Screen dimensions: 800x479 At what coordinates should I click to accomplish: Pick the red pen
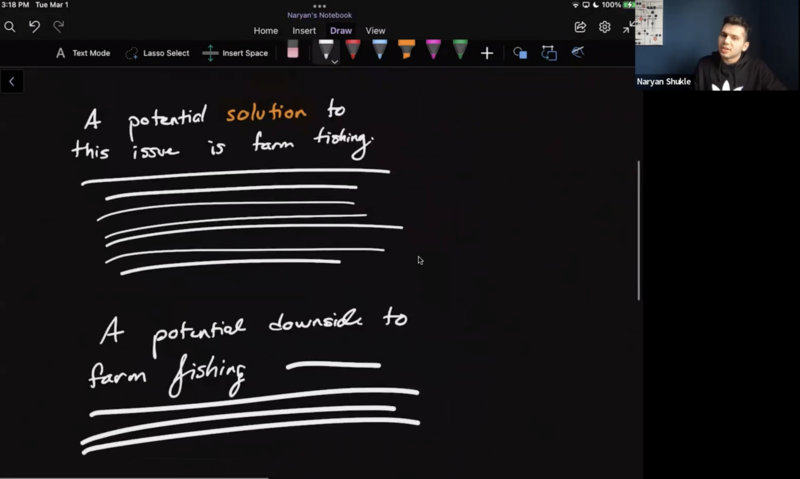point(352,50)
